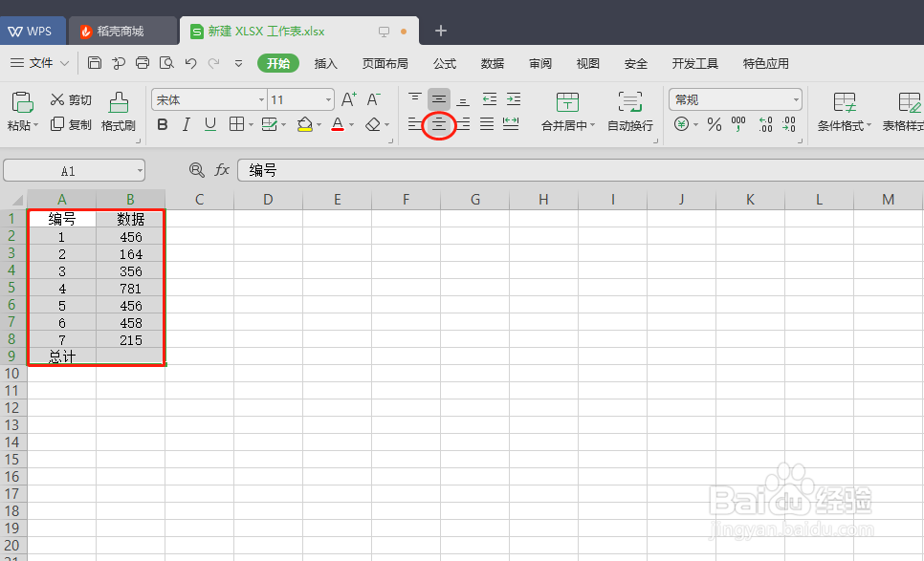Increase indent icon

point(514,99)
